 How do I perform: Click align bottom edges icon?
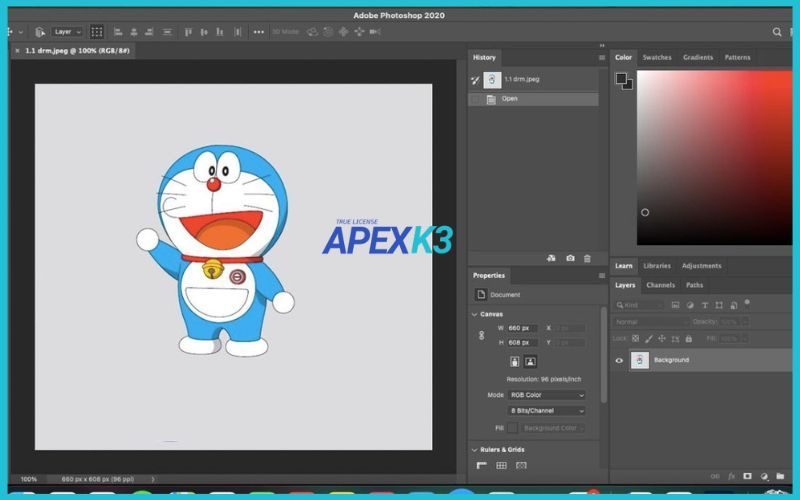pos(220,32)
